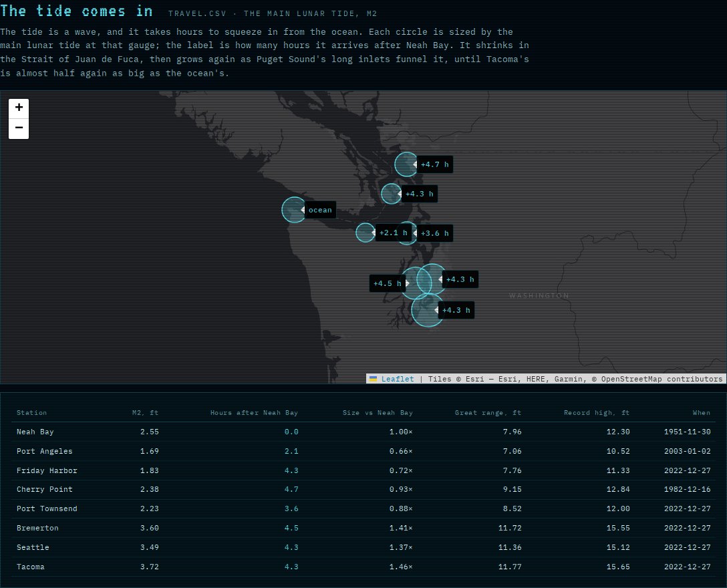
Task: Click the Size vs Neah Bay header
Action: (378, 413)
